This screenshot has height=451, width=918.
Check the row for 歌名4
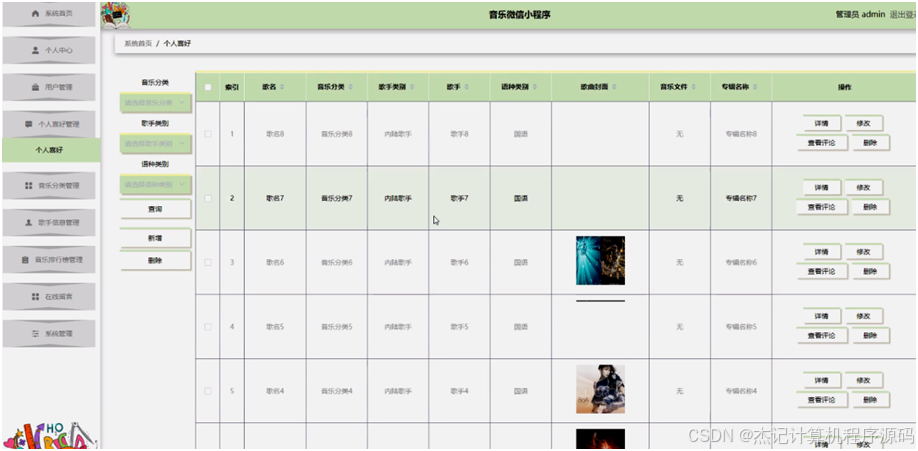[x=208, y=391]
